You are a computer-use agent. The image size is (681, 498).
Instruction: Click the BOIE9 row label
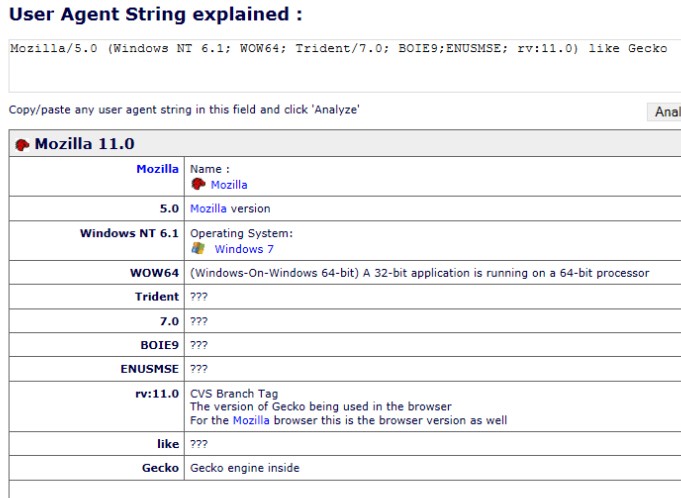[159, 345]
